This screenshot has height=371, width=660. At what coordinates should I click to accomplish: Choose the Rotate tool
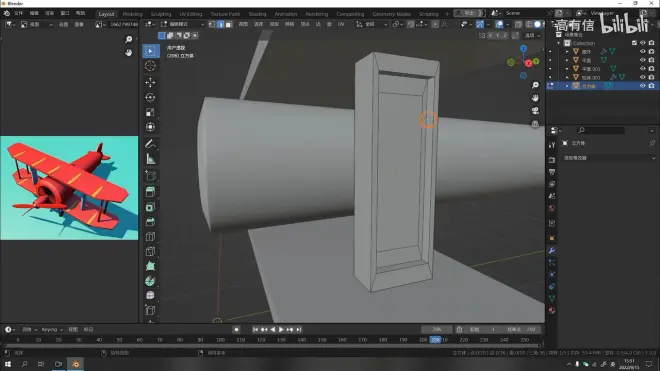[x=150, y=97]
